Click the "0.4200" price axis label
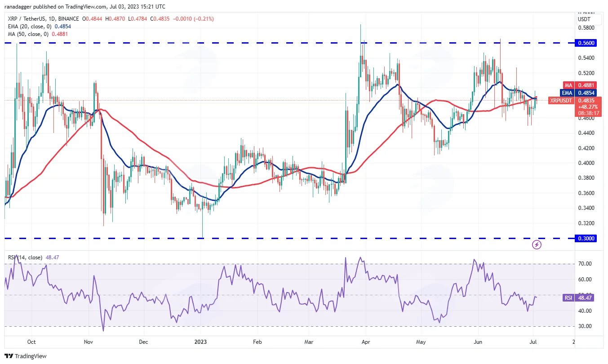 [586, 148]
